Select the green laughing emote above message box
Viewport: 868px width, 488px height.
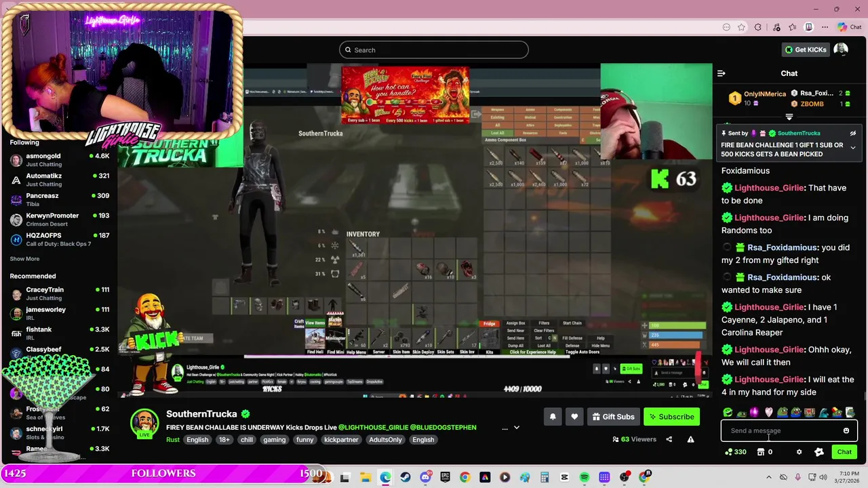728,412
